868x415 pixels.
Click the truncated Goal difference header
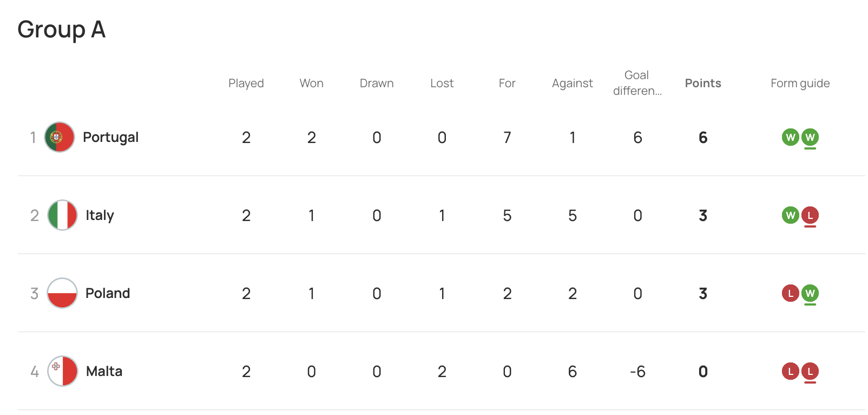point(637,83)
